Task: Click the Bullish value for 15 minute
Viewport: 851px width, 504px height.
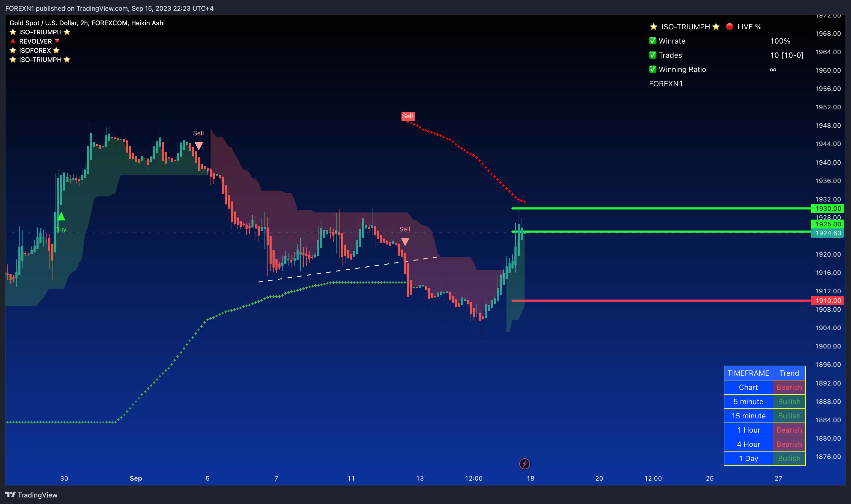Action: pos(789,416)
